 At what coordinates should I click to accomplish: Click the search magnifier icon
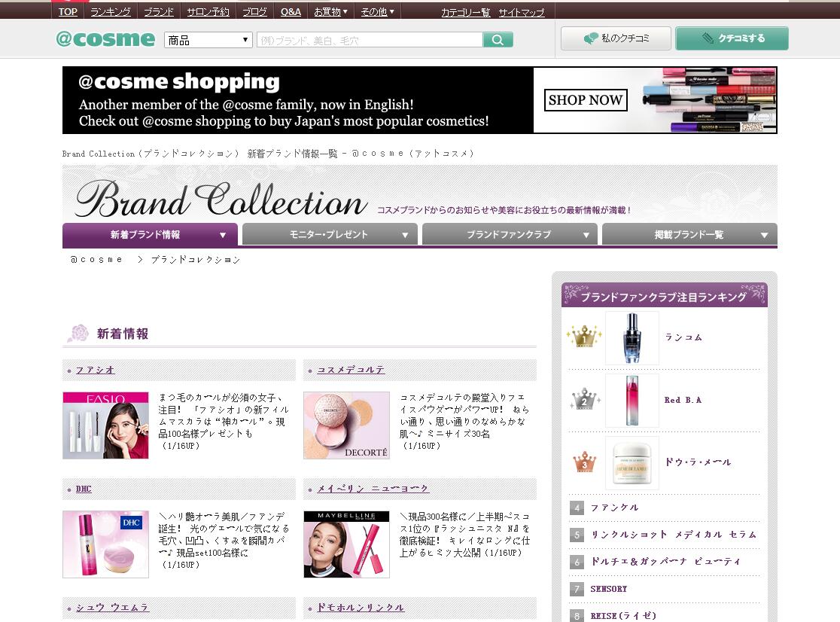(x=497, y=39)
